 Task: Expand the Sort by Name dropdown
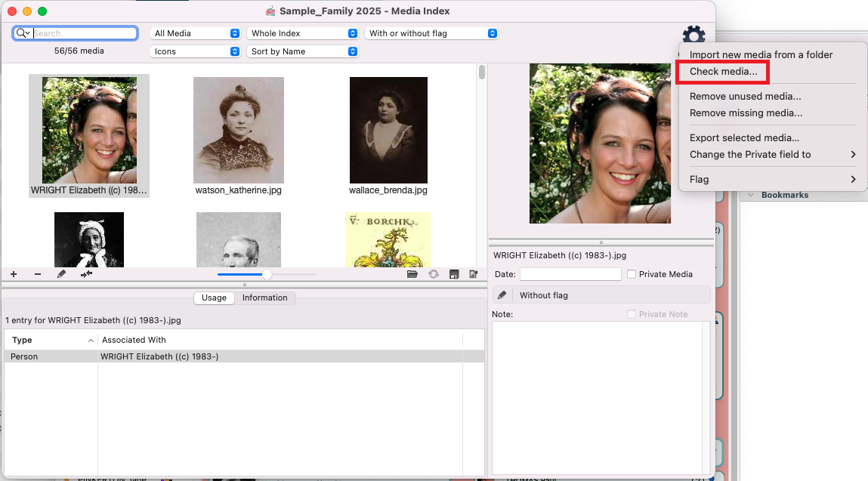click(303, 51)
